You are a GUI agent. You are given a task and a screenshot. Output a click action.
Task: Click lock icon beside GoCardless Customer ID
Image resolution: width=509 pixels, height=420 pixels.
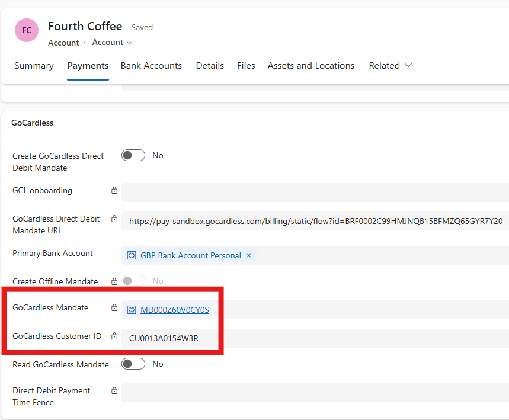pyautogui.click(x=114, y=336)
